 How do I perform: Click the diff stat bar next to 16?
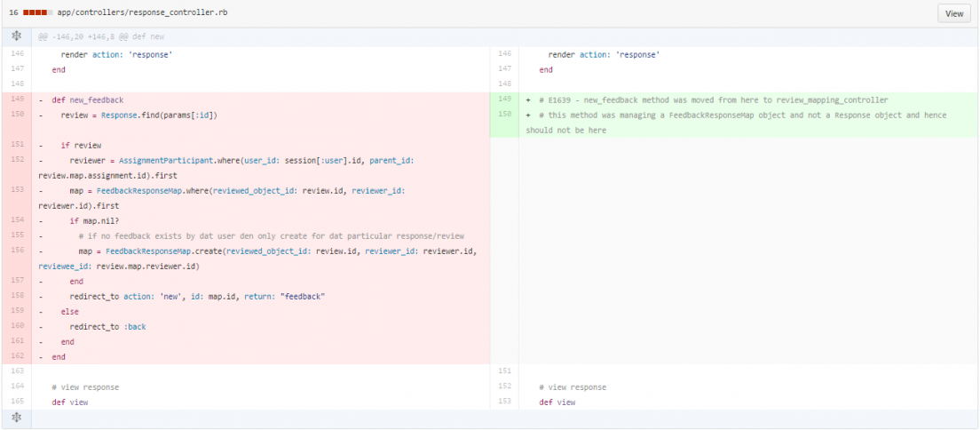(x=37, y=12)
